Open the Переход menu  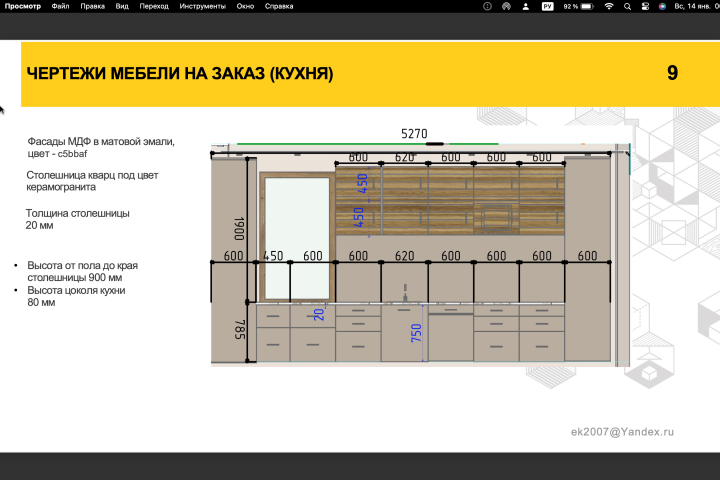(x=154, y=6)
